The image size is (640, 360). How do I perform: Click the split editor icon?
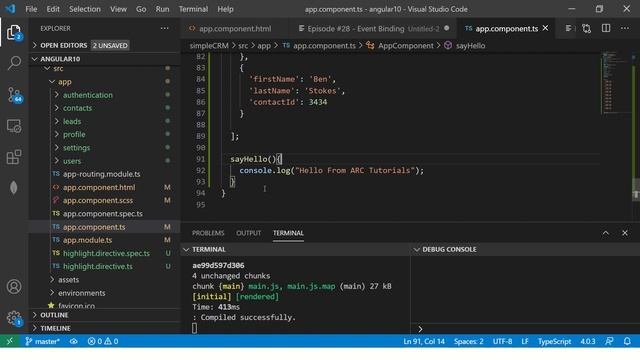click(606, 28)
